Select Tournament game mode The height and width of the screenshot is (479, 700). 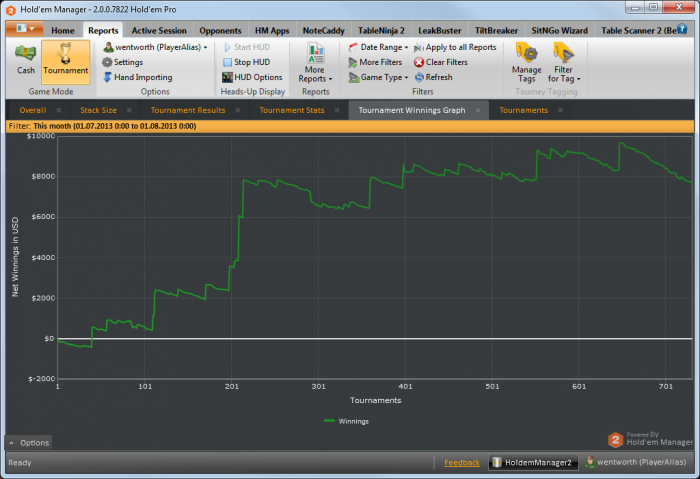(x=66, y=62)
